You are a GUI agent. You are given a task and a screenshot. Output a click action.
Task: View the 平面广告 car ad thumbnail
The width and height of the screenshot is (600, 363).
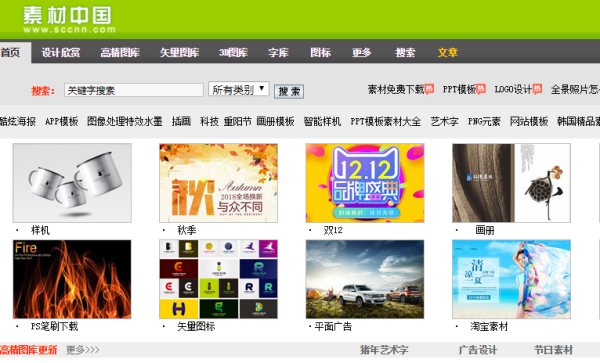365,279
